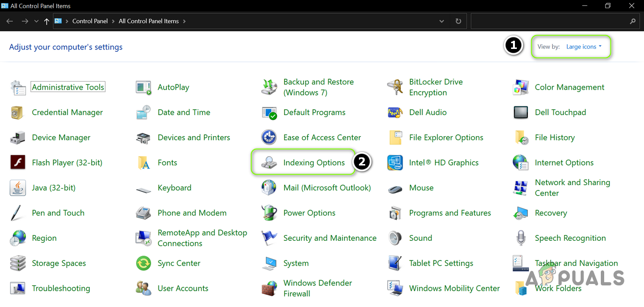Open the Speech Recognition microphone icon

pyautogui.click(x=521, y=238)
